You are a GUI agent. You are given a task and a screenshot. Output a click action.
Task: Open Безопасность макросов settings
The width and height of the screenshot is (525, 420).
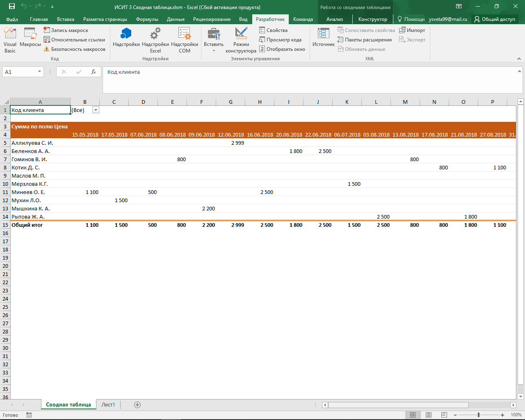coord(74,49)
